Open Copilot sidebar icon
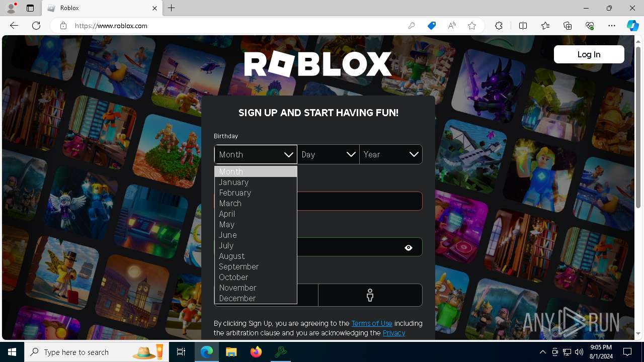The height and width of the screenshot is (362, 644). pyautogui.click(x=632, y=26)
